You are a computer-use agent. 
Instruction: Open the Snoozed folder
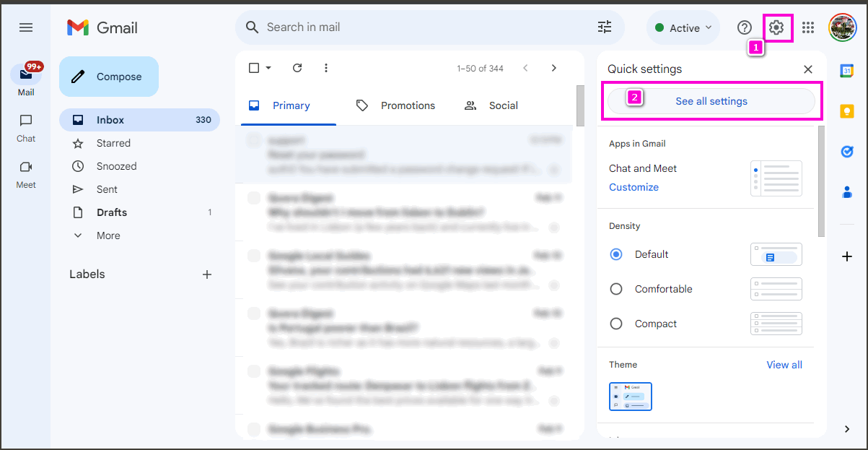click(x=139, y=166)
